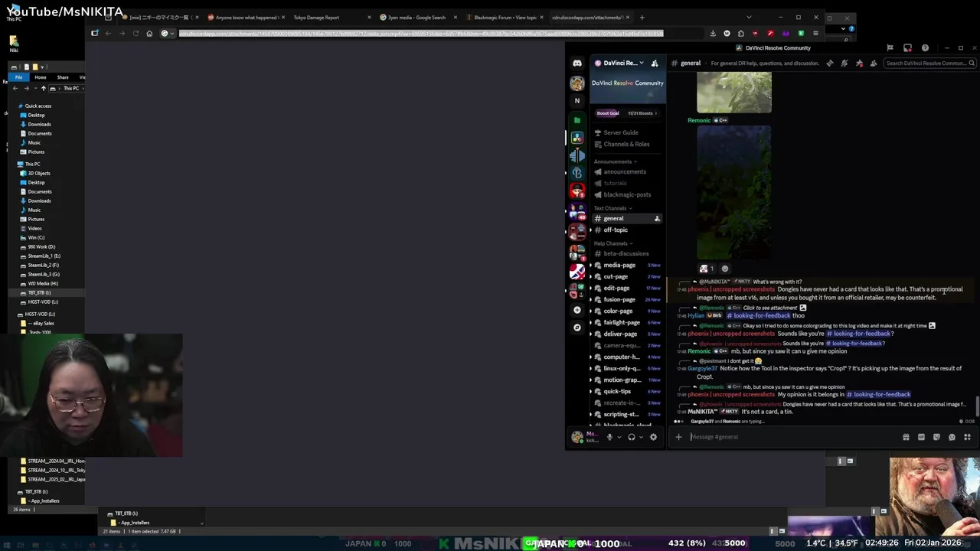Expand Quick access in File Explorer
The height and width of the screenshot is (551, 980).
coord(38,106)
